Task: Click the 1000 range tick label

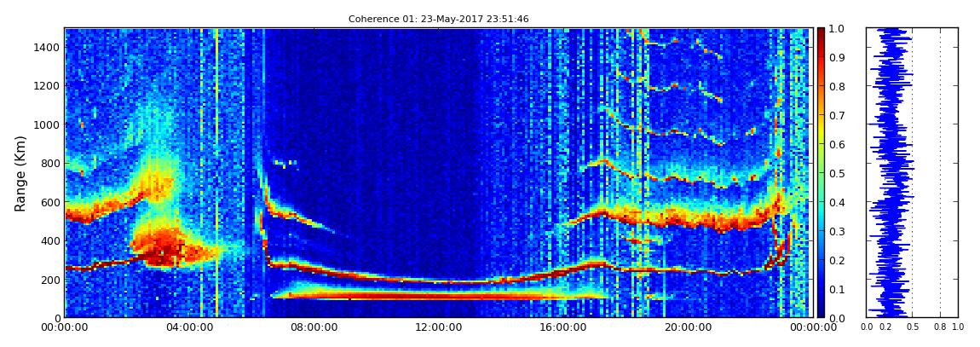Action: point(46,124)
